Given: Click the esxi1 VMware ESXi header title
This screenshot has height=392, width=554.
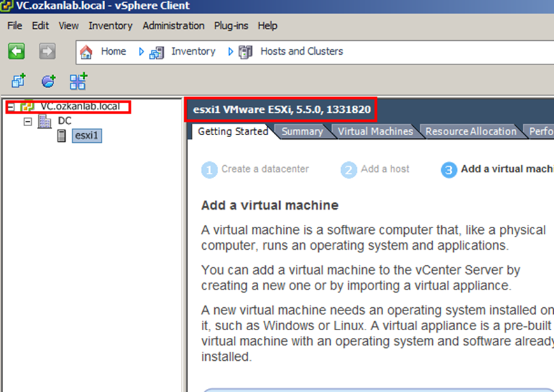Looking at the screenshot, I should click(x=282, y=110).
